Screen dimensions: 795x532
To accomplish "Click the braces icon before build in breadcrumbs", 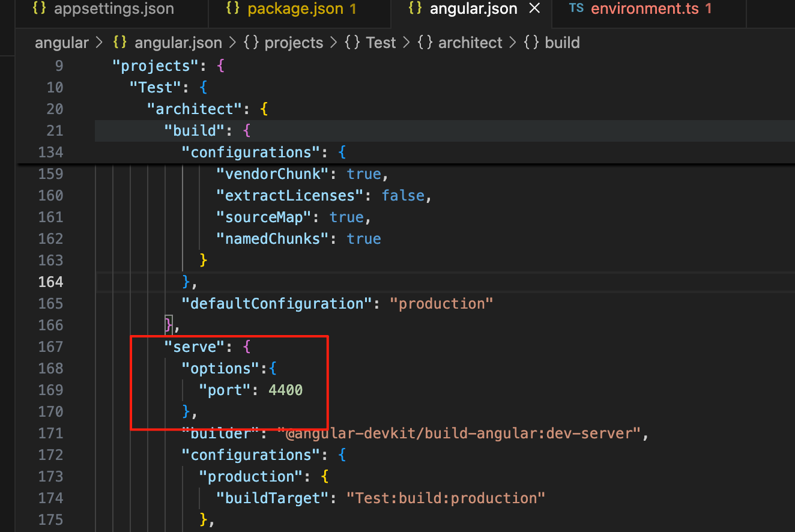I will click(531, 43).
